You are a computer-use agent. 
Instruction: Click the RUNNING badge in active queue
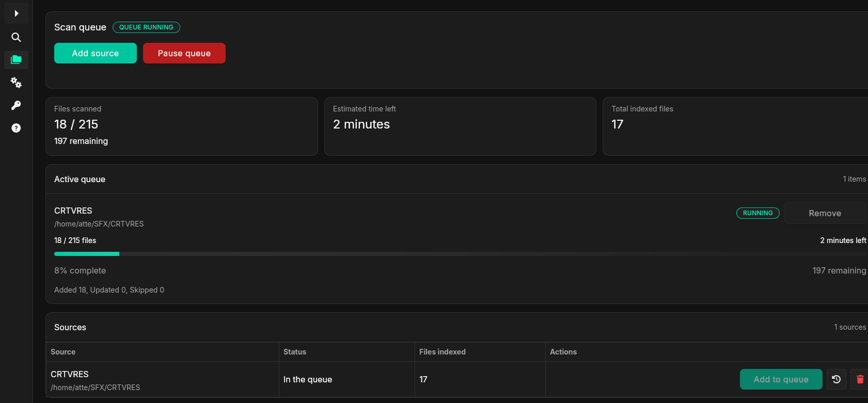pos(757,213)
